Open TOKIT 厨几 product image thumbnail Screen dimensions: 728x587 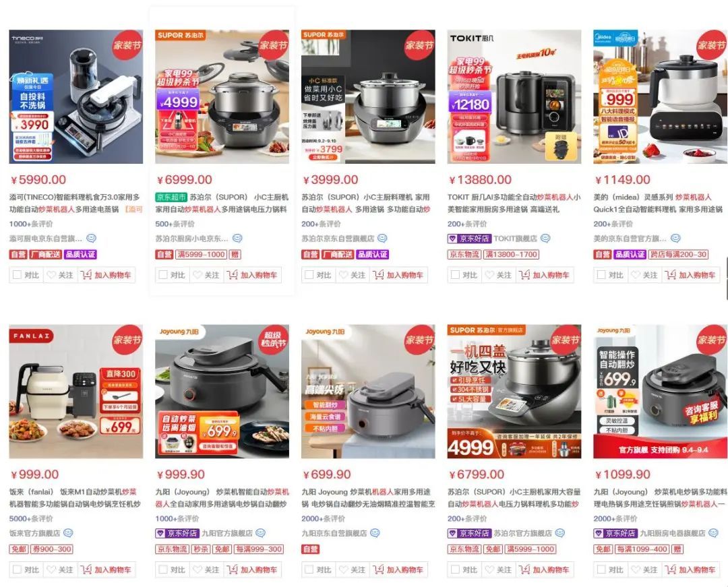pyautogui.click(x=514, y=96)
